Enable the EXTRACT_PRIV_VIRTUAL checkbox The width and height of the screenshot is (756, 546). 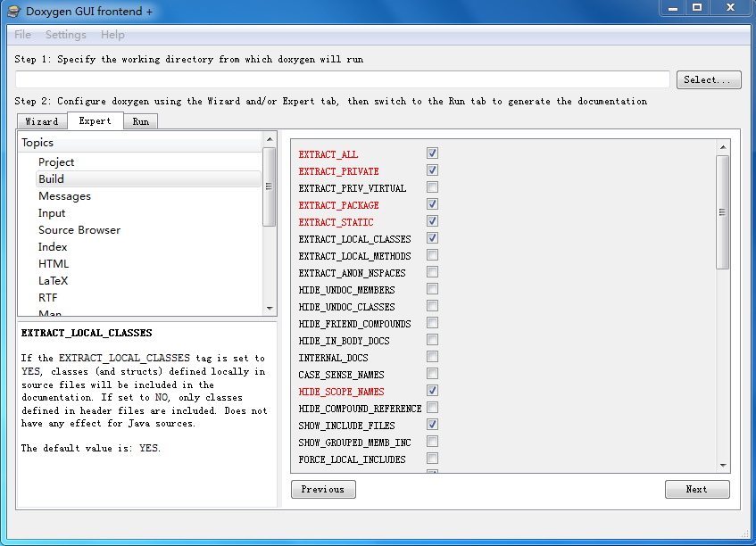tap(433, 187)
